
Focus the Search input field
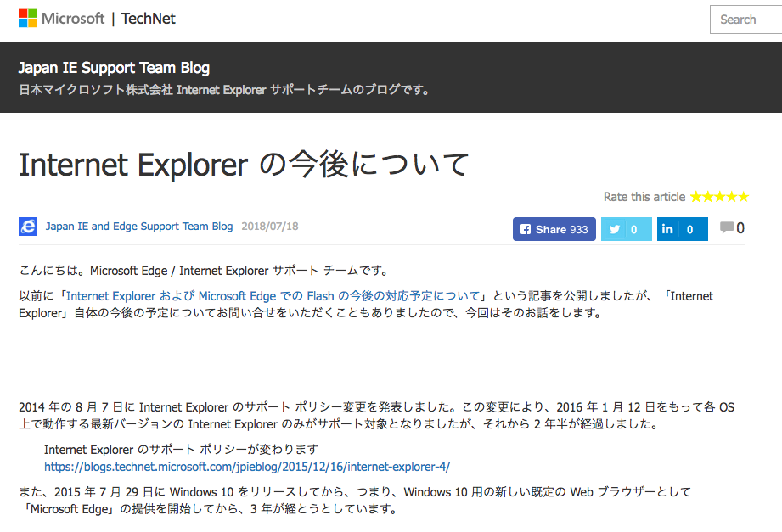coord(746,20)
